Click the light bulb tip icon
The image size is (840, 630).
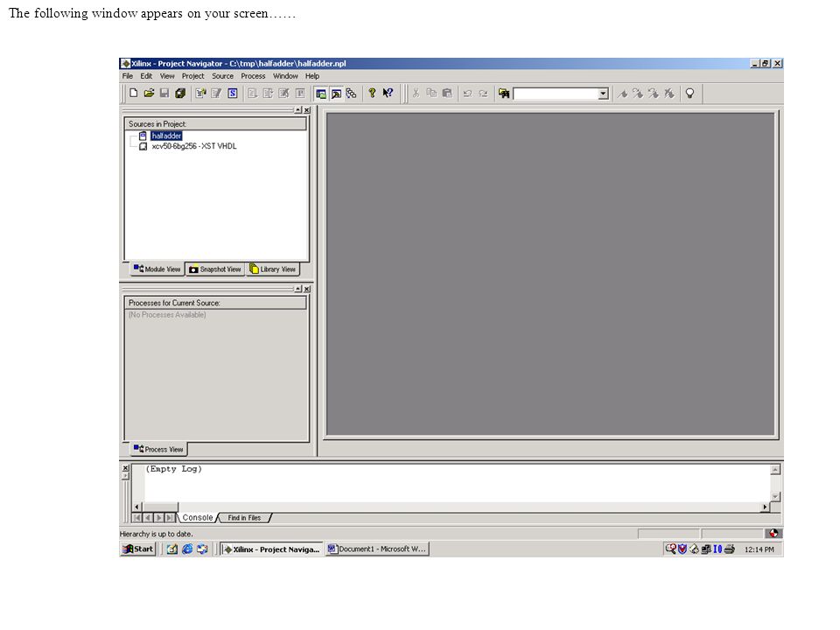[690, 94]
